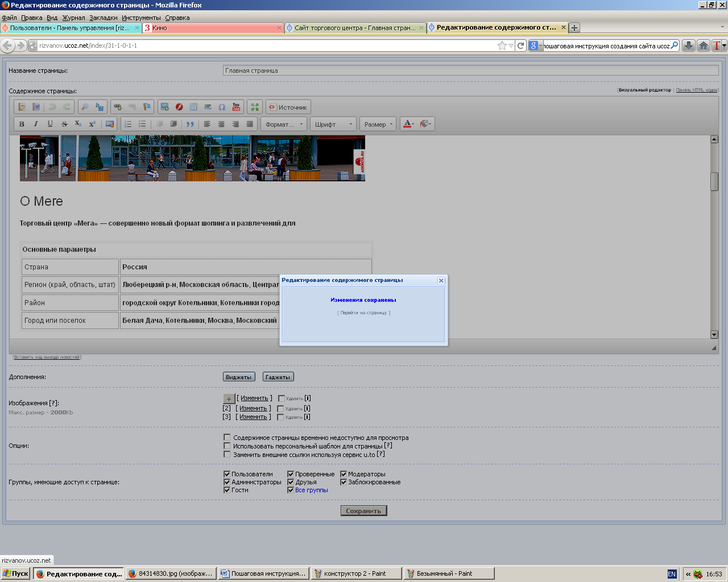Insert a horizontal line
This screenshot has width=728, height=582.
pyautogui.click(x=208, y=107)
